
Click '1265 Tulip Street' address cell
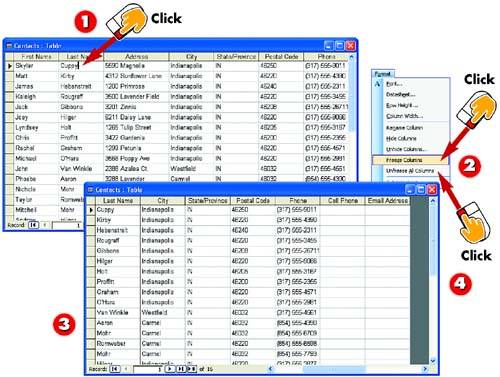[x=136, y=128]
